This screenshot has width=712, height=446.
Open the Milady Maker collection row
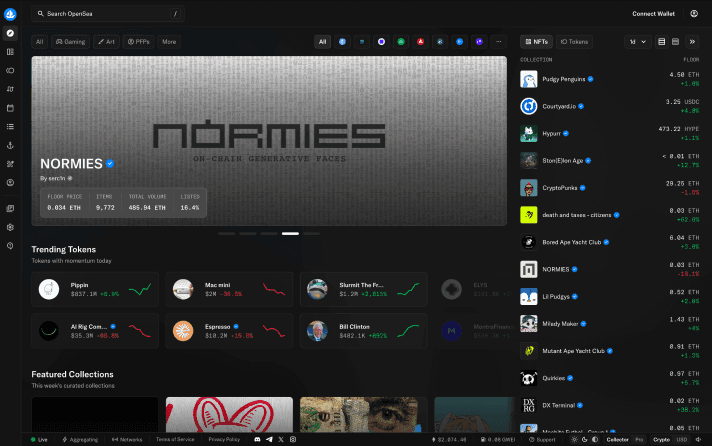tap(610, 324)
